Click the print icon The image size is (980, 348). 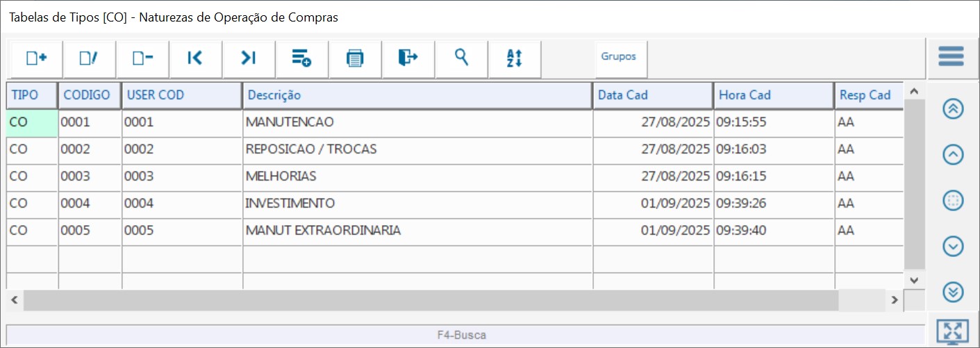click(x=355, y=58)
